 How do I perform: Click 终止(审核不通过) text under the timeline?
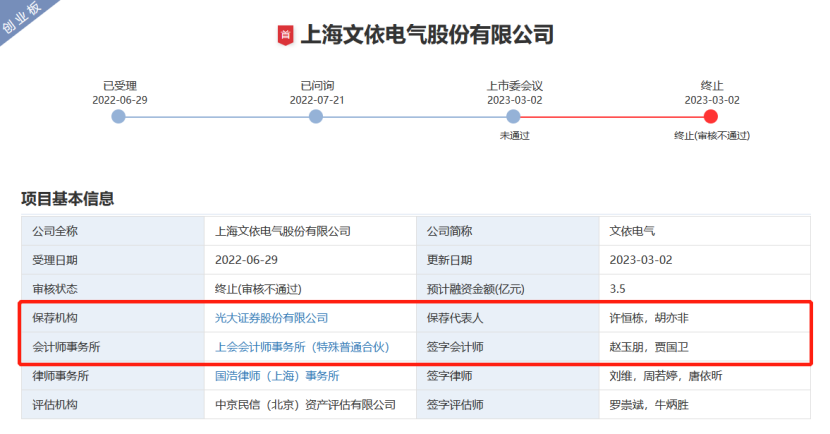click(712, 136)
